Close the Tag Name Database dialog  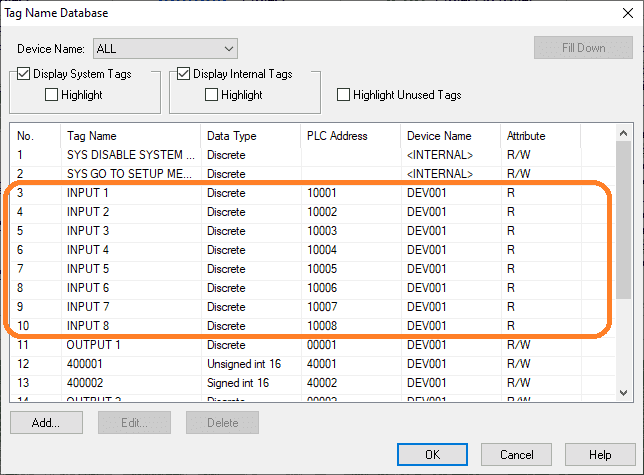click(x=628, y=13)
